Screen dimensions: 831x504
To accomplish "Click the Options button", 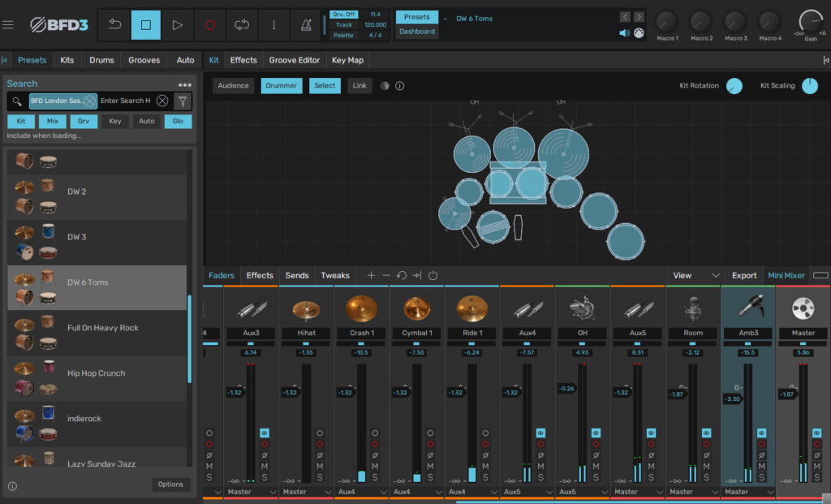I will click(x=170, y=485).
